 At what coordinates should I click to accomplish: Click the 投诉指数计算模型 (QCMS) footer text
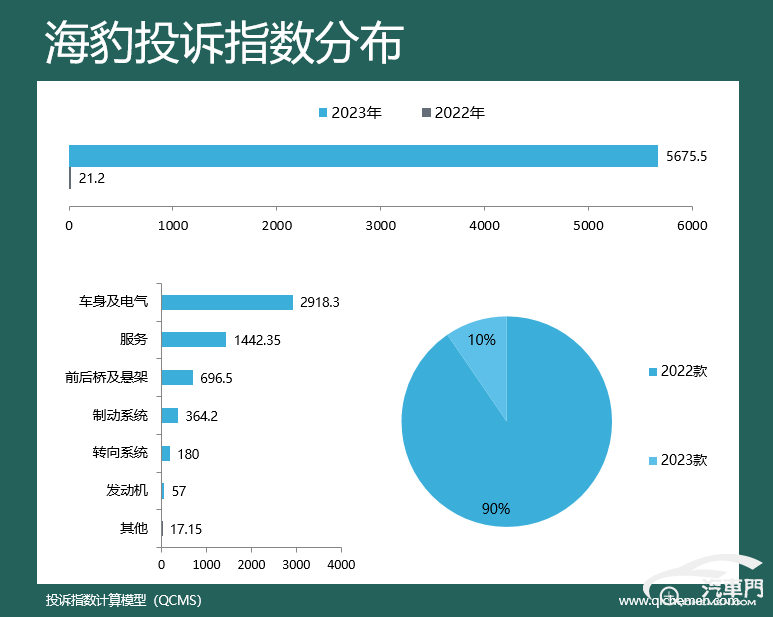pos(124,600)
